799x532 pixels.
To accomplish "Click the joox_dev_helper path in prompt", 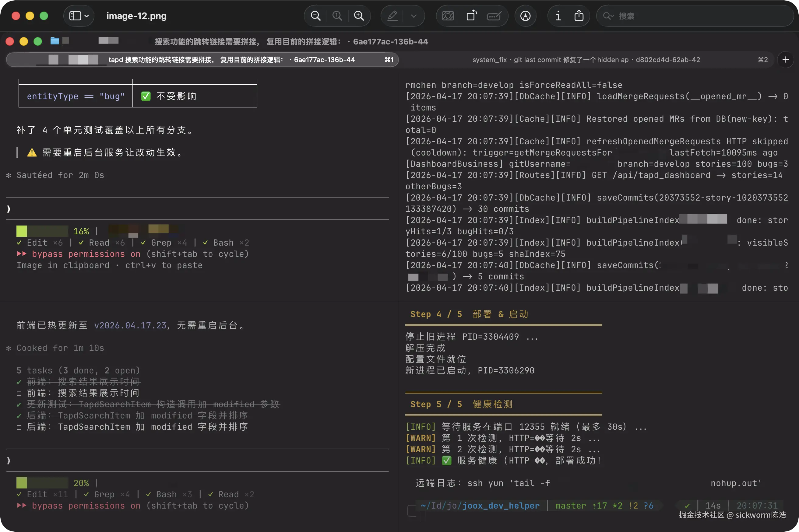I will (501, 506).
